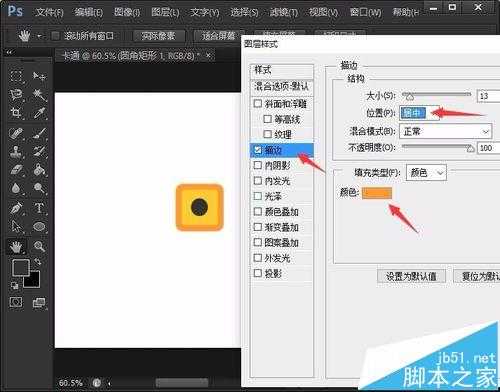Image resolution: width=500 pixels, height=392 pixels.
Task: Select the Brush tool
Action: [x=39, y=133]
